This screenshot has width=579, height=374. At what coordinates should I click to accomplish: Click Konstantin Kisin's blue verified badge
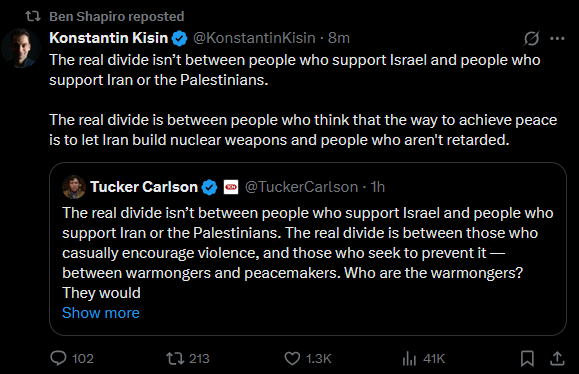tap(180, 38)
